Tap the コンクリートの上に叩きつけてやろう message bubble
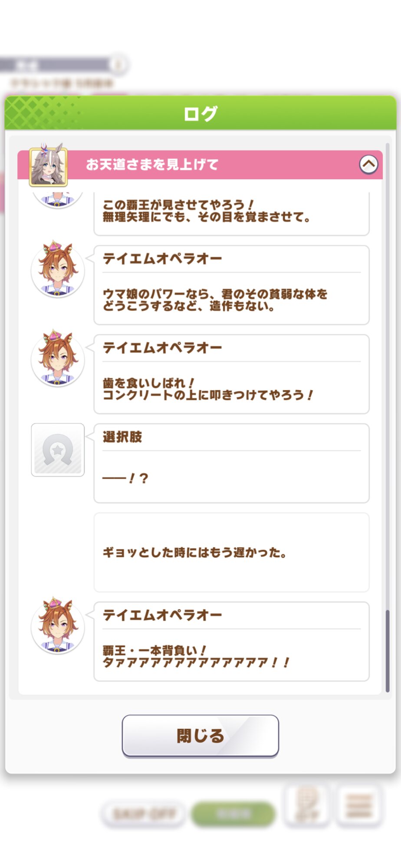 pos(231,374)
